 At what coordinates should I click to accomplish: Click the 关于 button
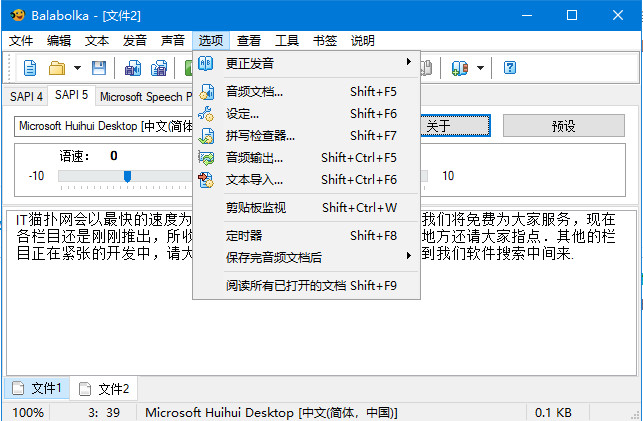point(454,126)
